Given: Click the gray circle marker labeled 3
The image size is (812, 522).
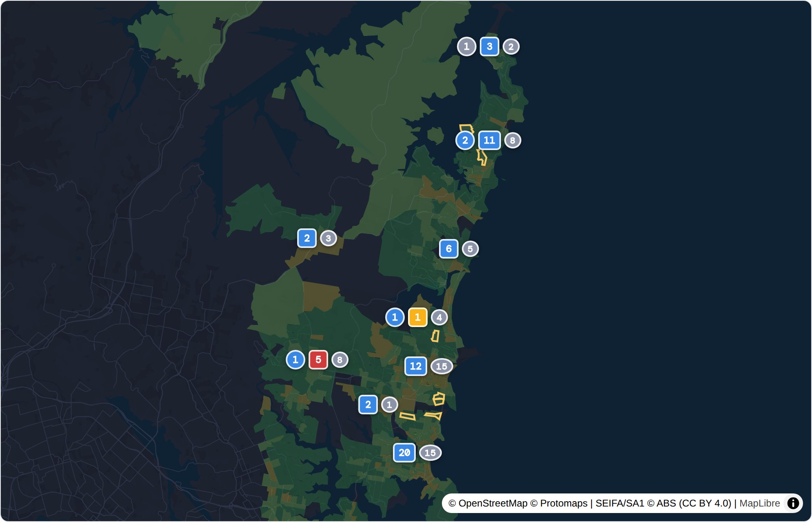Looking at the screenshot, I should click(329, 238).
